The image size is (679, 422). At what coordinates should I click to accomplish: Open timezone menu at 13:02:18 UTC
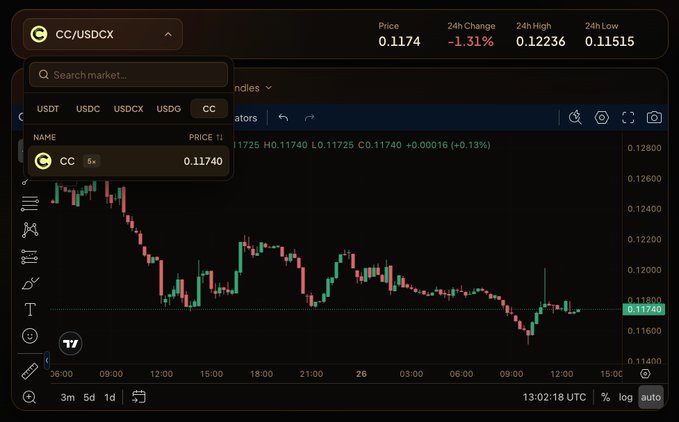pos(554,397)
